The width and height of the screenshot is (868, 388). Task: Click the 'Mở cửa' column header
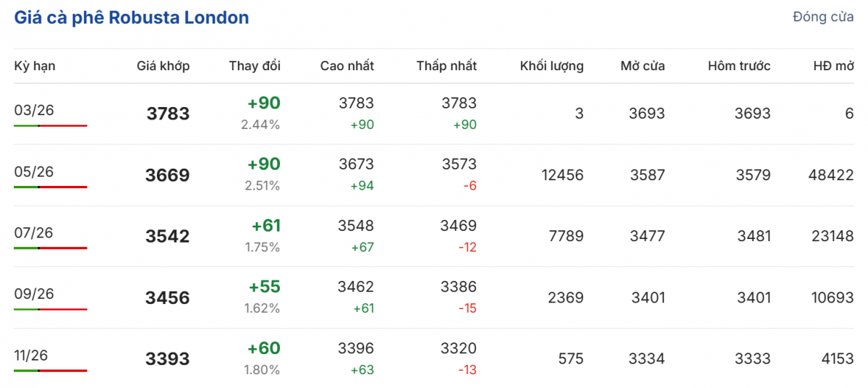(642, 66)
